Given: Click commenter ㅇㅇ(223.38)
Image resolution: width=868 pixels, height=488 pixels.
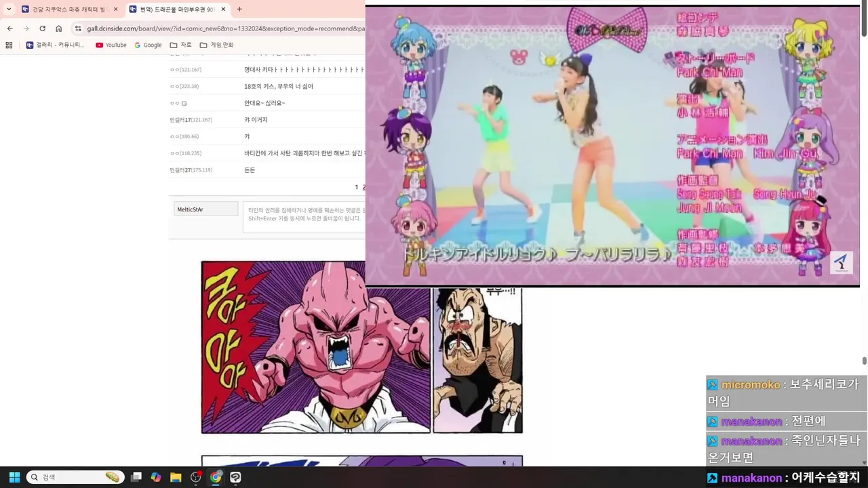Looking at the screenshot, I should click(x=184, y=86).
